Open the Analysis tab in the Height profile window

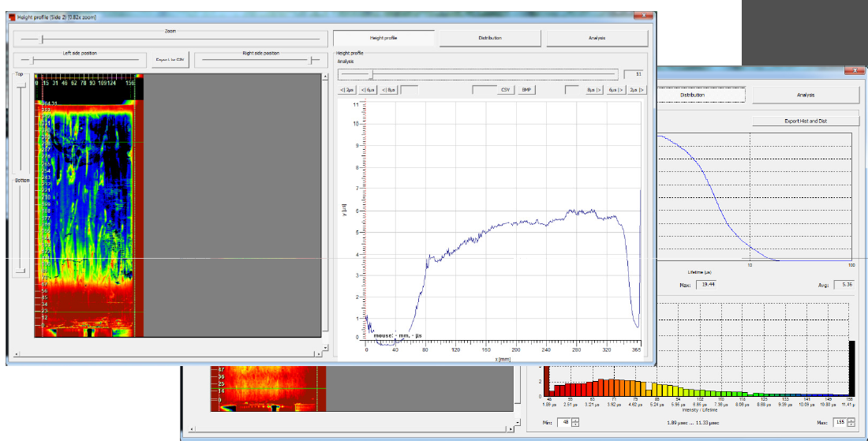tap(597, 38)
